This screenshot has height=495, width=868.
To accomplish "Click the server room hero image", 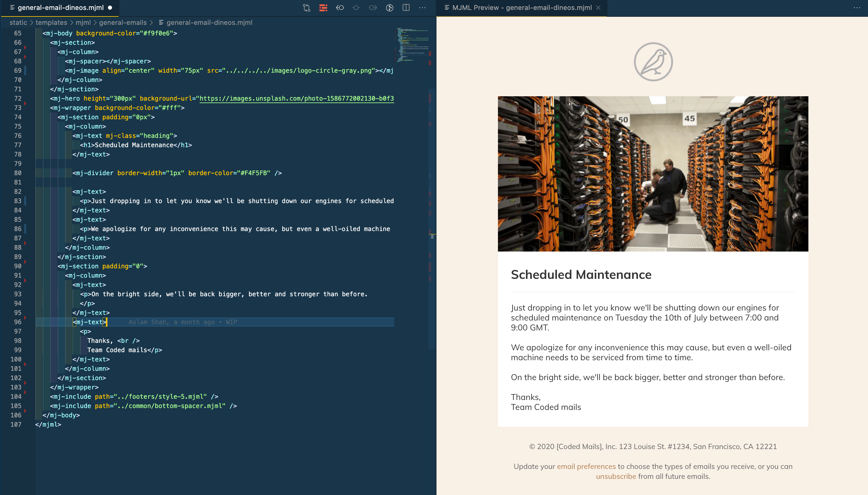I will [x=653, y=173].
